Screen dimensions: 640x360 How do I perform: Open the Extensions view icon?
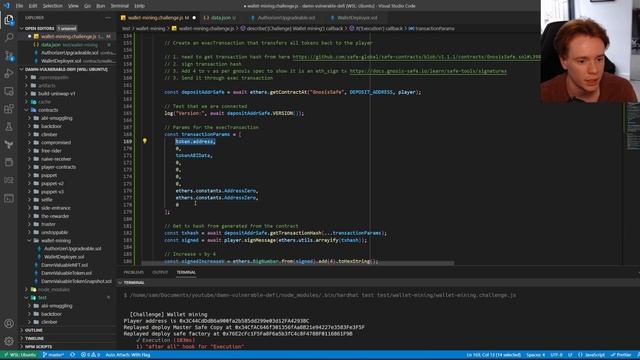(9, 109)
